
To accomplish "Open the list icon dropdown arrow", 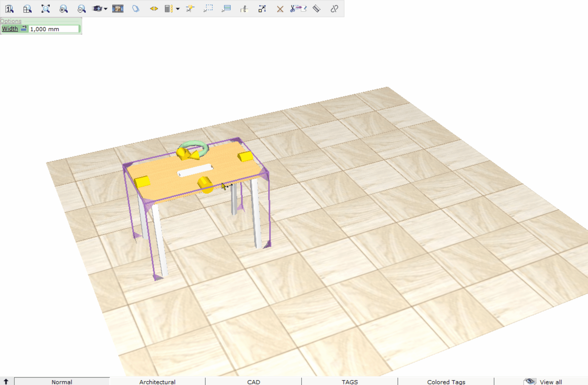I will point(178,9).
